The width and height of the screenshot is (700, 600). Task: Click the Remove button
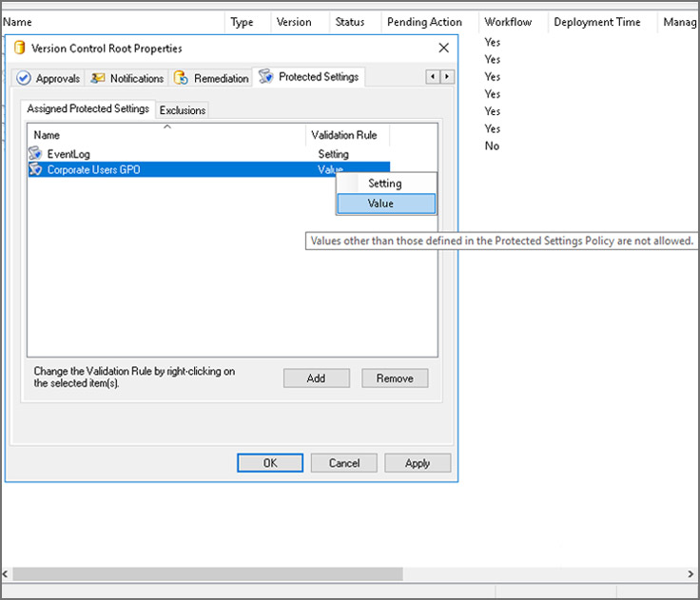[x=395, y=378]
